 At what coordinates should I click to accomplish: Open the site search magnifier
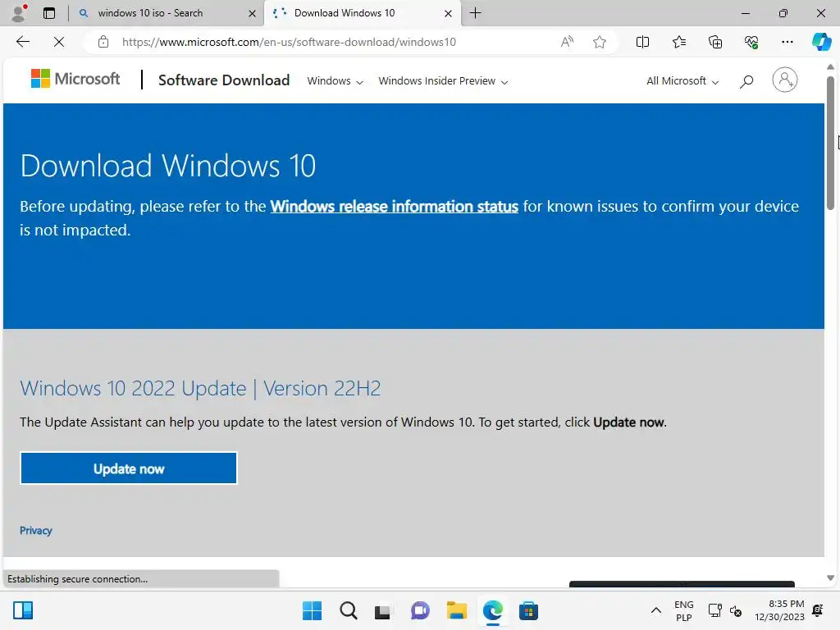pos(746,81)
